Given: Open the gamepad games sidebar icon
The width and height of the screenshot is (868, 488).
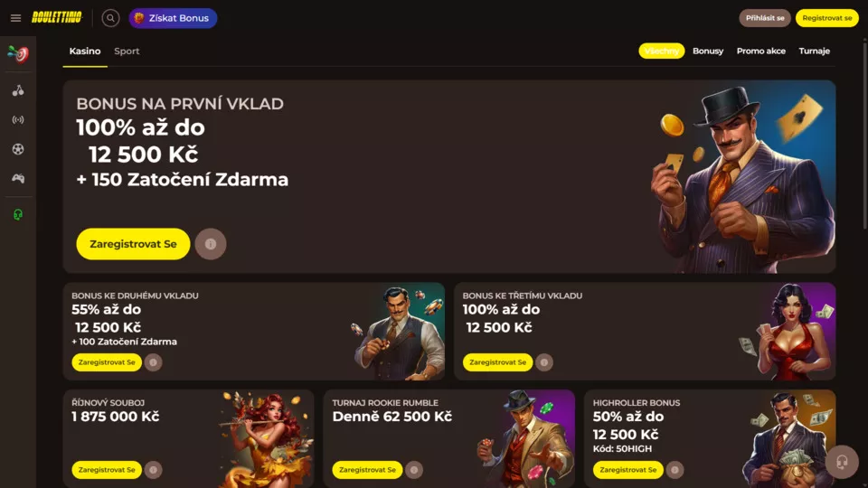Looking at the screenshot, I should (18, 178).
